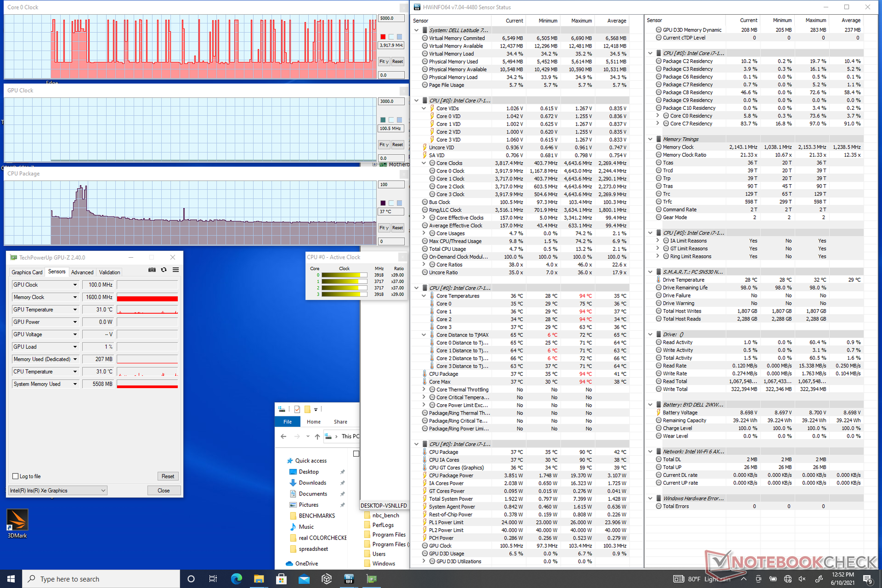This screenshot has height=588, width=882.
Task: Open the File menu in Explorer
Action: point(288,421)
